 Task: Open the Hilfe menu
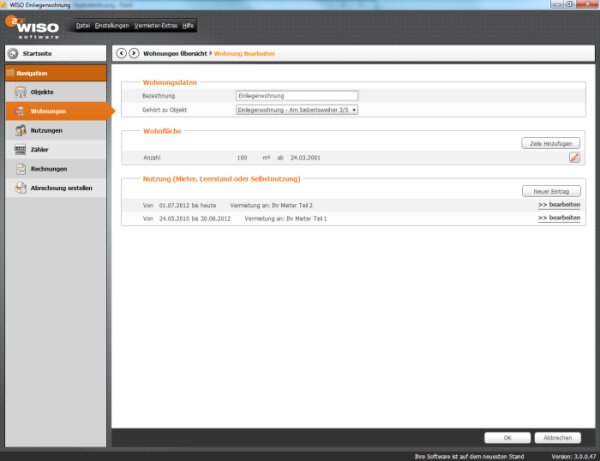188,24
